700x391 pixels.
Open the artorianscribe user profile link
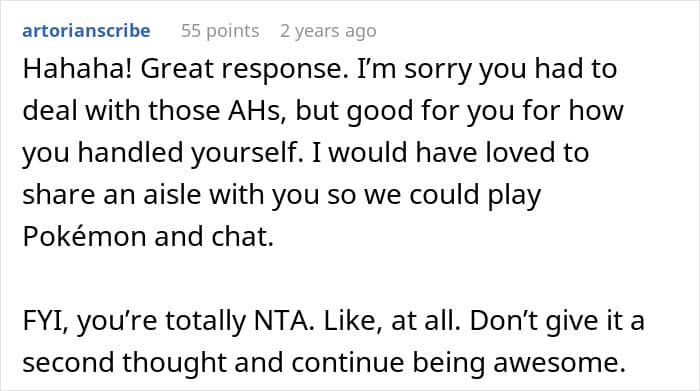pos(86,31)
